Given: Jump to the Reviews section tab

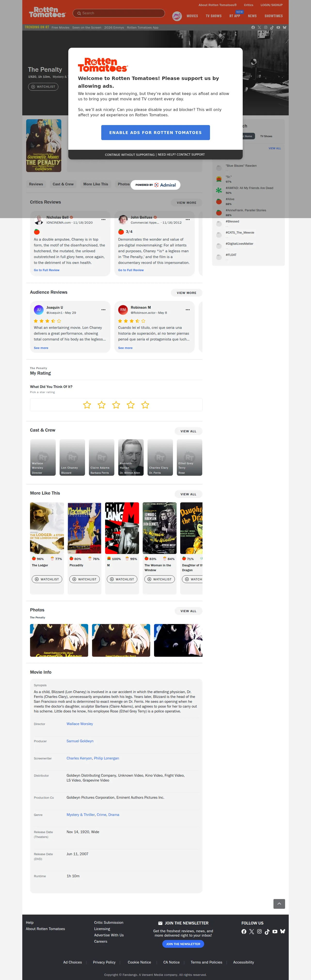Looking at the screenshot, I should (36, 184).
